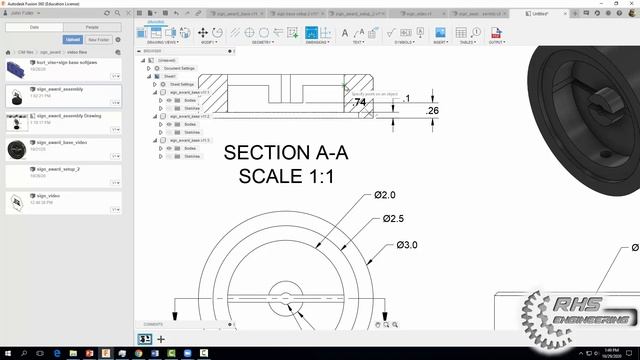Open Windows Start menu
The height and width of the screenshot is (360, 640).
click(x=8, y=353)
